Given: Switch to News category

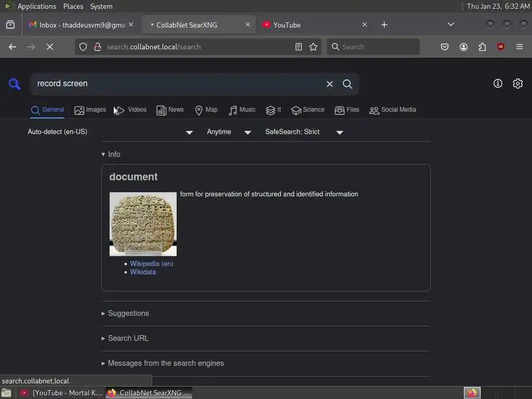Looking at the screenshot, I should point(170,110).
